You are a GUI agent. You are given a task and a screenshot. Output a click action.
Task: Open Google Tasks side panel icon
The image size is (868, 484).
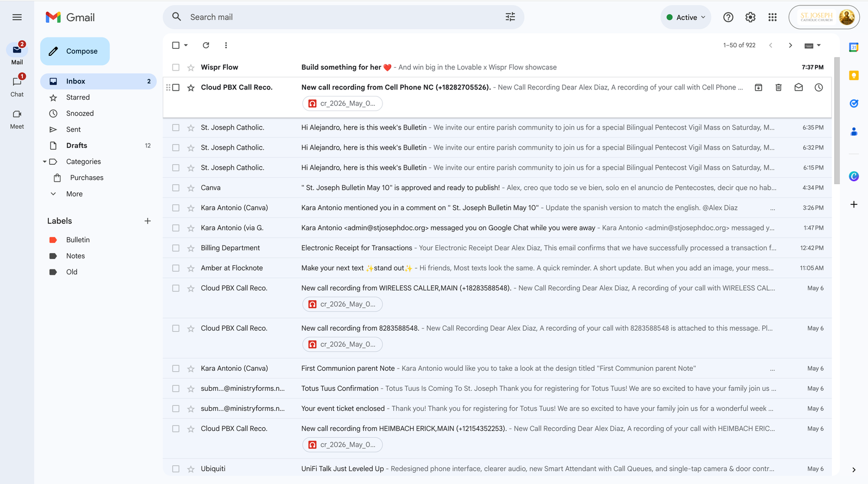pos(854,103)
